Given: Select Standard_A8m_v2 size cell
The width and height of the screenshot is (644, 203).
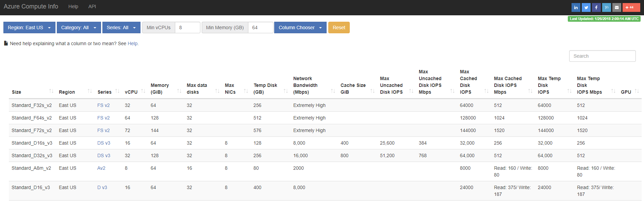Looking at the screenshot, I should (31, 168).
